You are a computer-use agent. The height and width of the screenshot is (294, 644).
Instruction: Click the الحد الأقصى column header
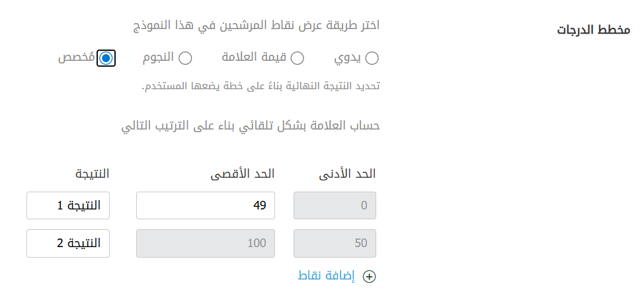pos(242,174)
